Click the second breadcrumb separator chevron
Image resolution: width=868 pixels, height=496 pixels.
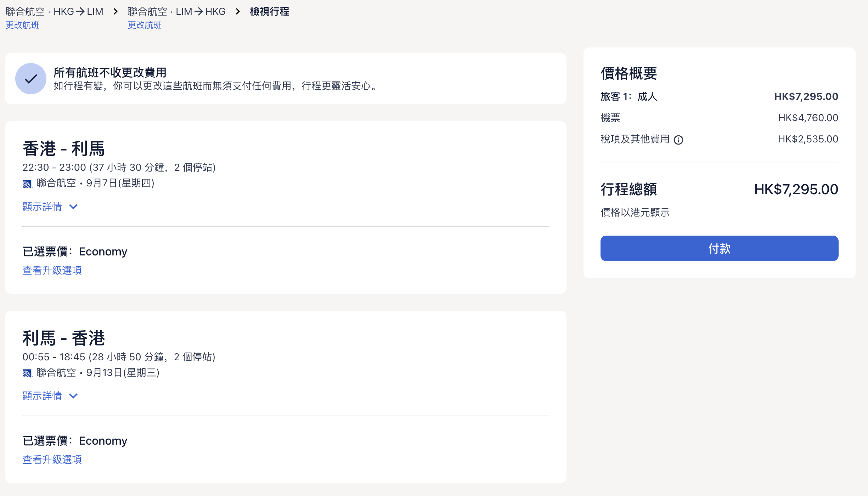click(238, 12)
